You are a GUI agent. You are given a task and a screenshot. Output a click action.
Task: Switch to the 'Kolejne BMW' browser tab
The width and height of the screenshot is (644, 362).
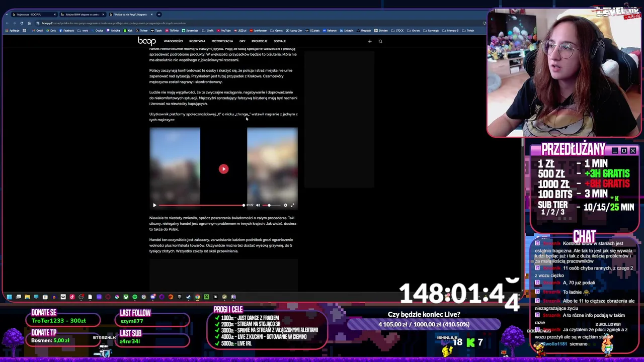[83, 14]
